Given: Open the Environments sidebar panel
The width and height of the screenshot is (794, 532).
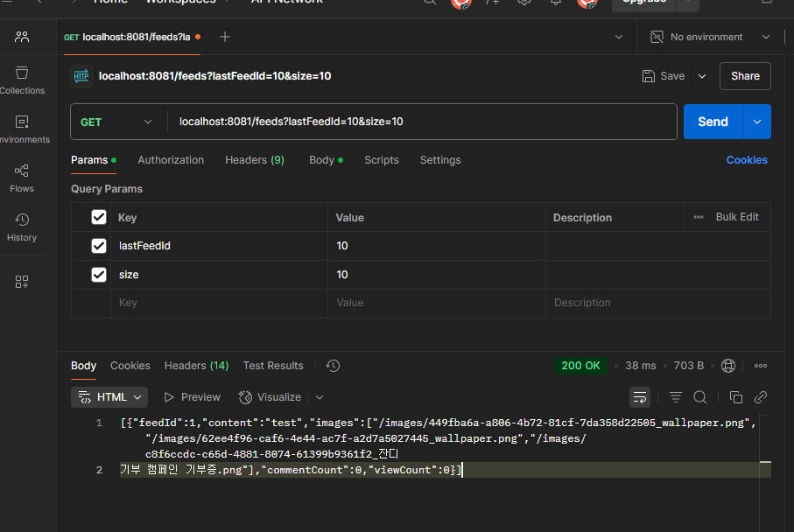Looking at the screenshot, I should point(22,129).
